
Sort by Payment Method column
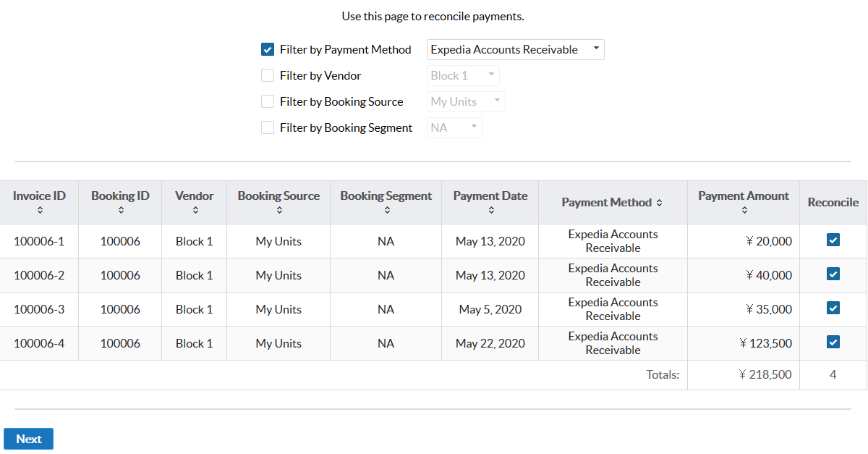tap(659, 203)
